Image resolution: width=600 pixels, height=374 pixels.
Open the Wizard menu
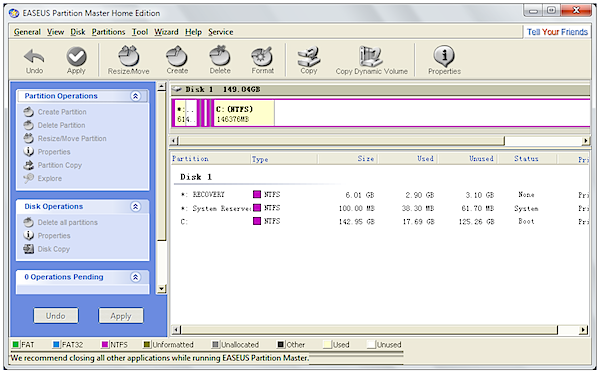(x=166, y=32)
